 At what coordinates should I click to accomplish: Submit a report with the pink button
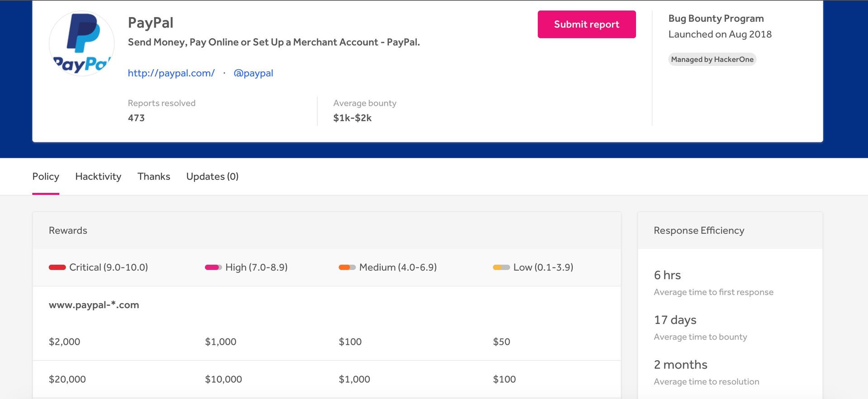587,24
